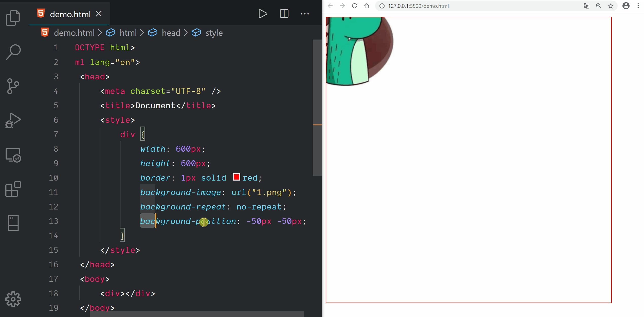Open Source Control view
Screen dimensions: 644x317
click(x=13, y=86)
